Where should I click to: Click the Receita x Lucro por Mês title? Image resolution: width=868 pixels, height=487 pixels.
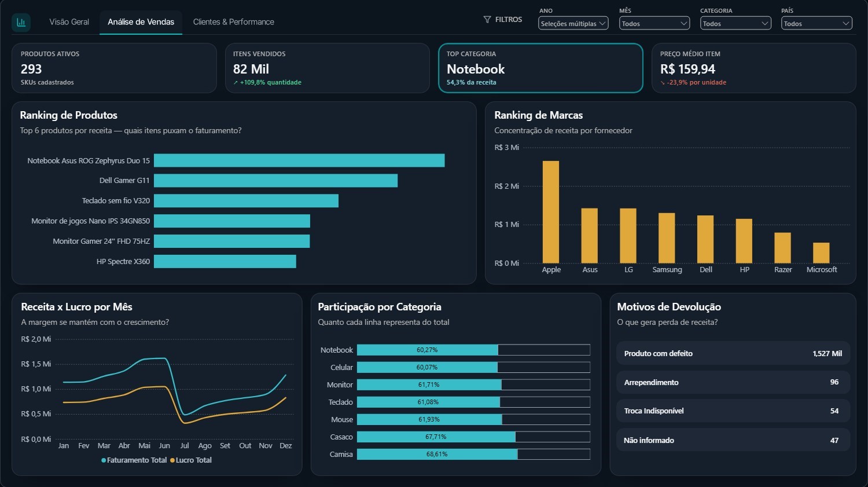click(77, 307)
